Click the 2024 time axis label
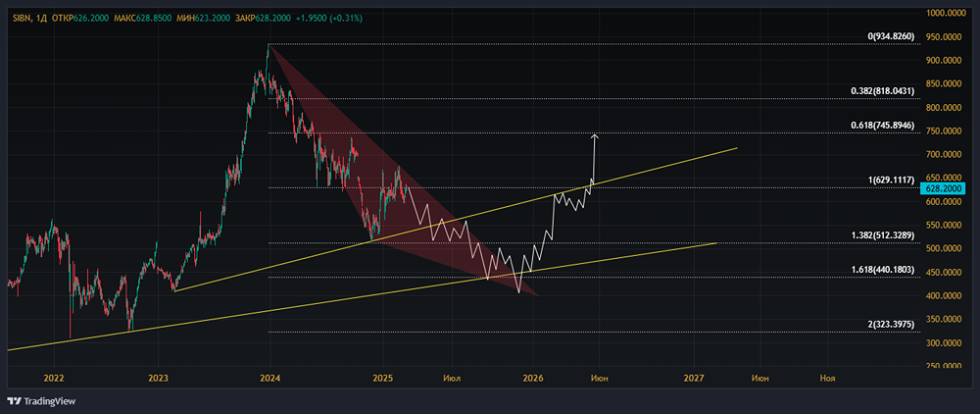 [x=269, y=379]
